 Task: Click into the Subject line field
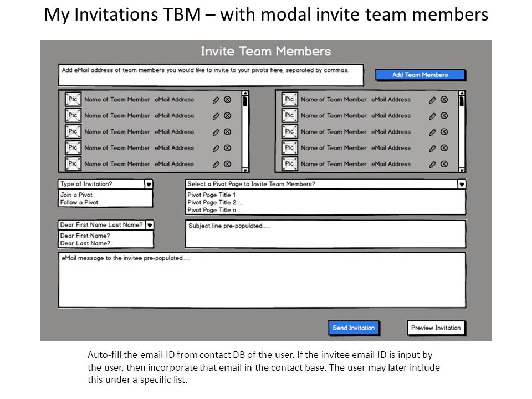[x=325, y=234]
